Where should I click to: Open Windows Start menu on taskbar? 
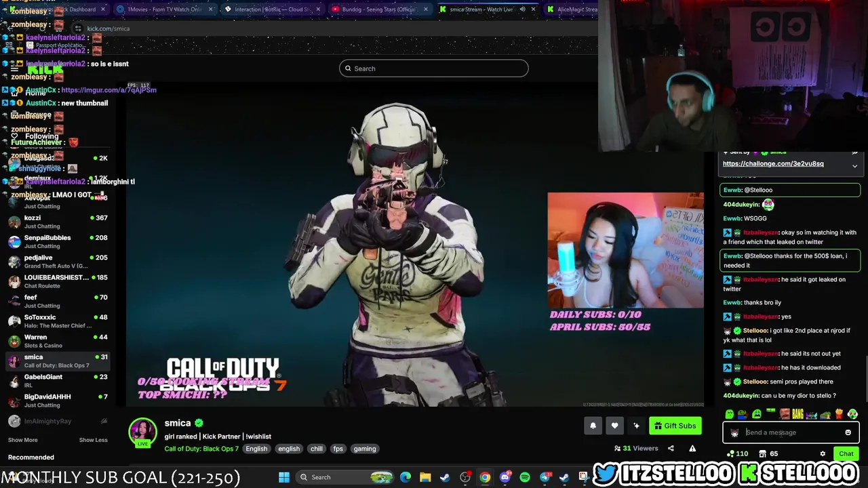pos(284,477)
